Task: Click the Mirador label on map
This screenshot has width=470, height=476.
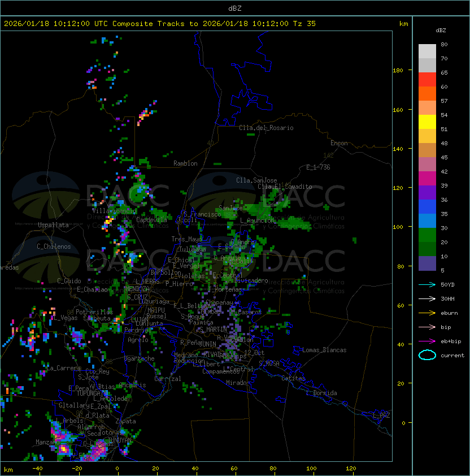Action: 238,383
